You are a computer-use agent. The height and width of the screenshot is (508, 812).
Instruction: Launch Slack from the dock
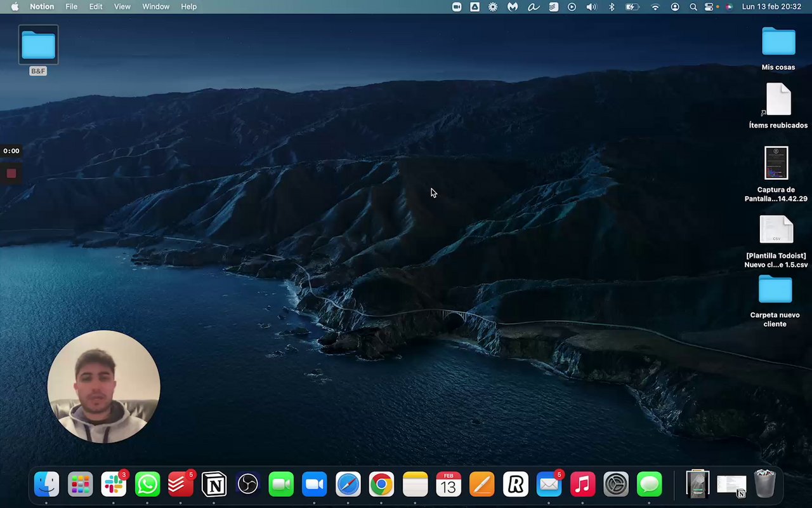coord(114,485)
